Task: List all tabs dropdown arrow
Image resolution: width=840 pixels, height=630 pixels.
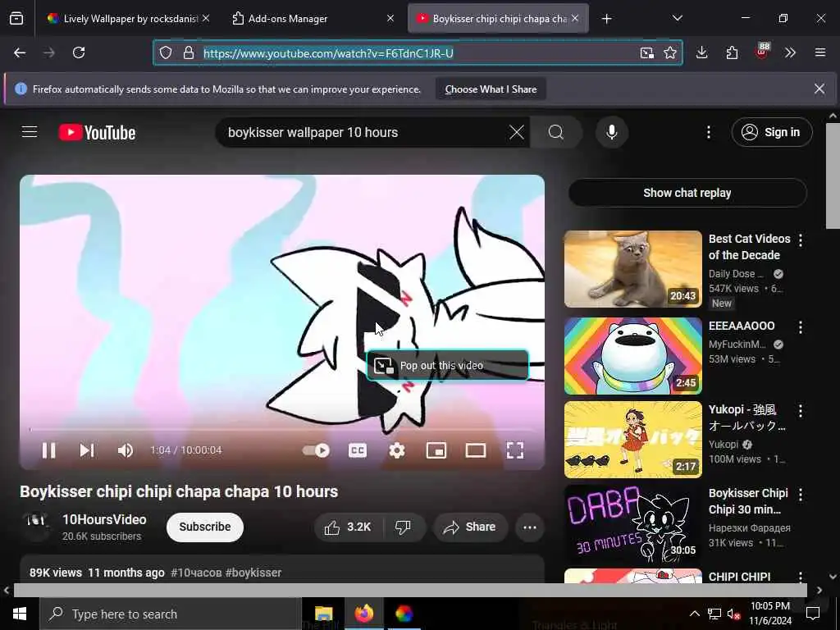Action: click(x=678, y=18)
